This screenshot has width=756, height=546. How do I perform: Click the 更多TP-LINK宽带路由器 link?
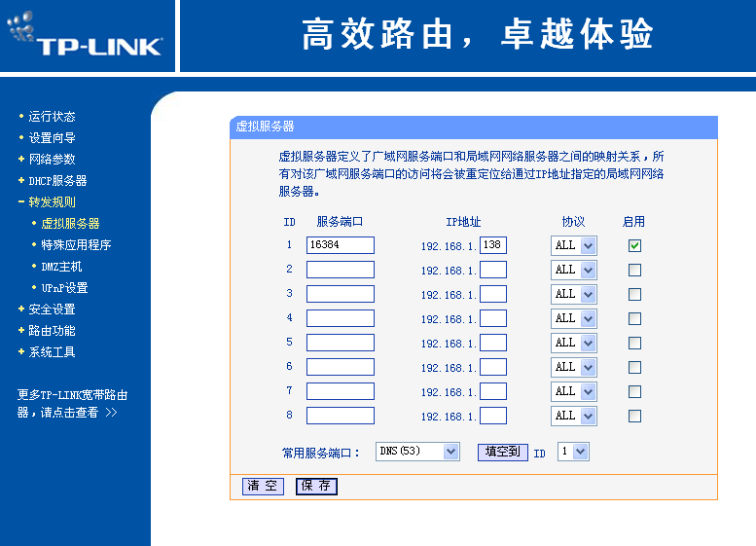[72, 404]
